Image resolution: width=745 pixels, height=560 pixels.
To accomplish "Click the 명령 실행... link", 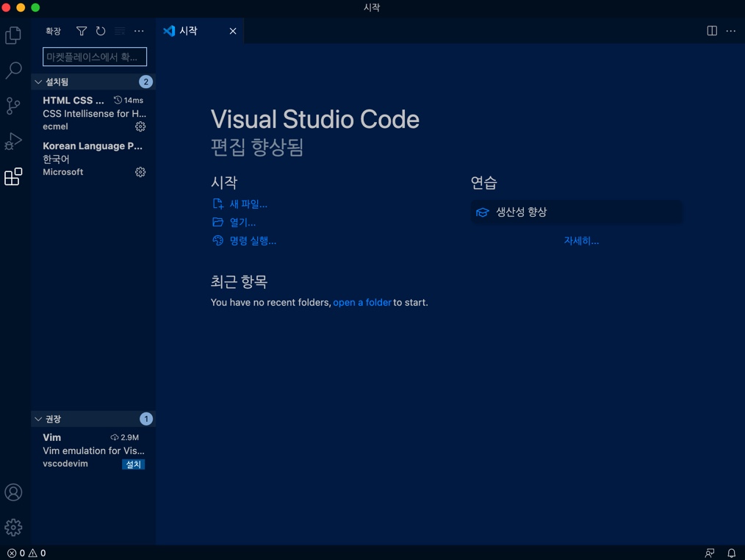I will (253, 240).
